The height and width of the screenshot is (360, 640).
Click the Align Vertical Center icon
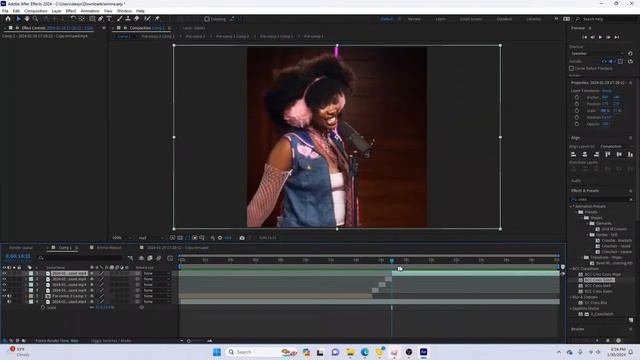tap(619, 154)
